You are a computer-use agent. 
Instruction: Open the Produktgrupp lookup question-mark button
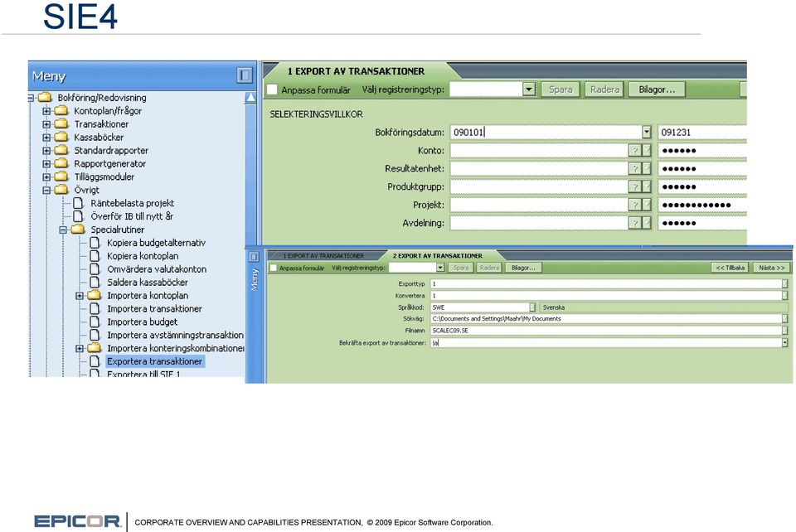[x=634, y=186]
